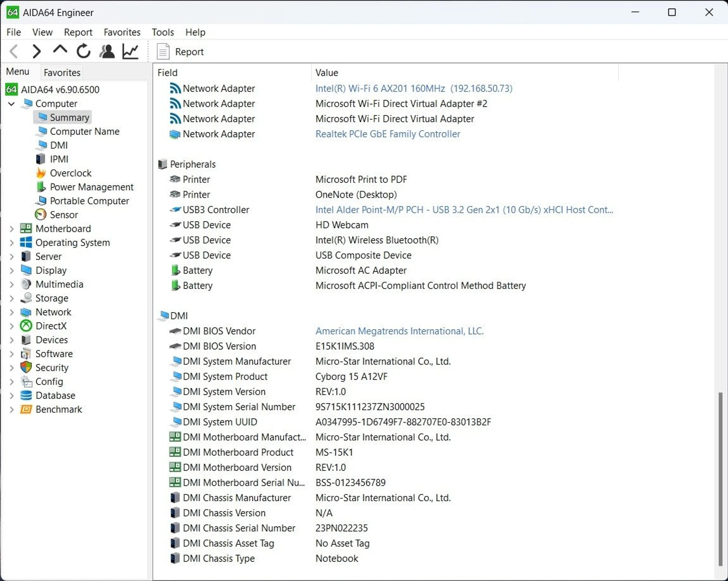Click the Operating System Windows icon
Screen dimensions: 728x581
coord(26,243)
